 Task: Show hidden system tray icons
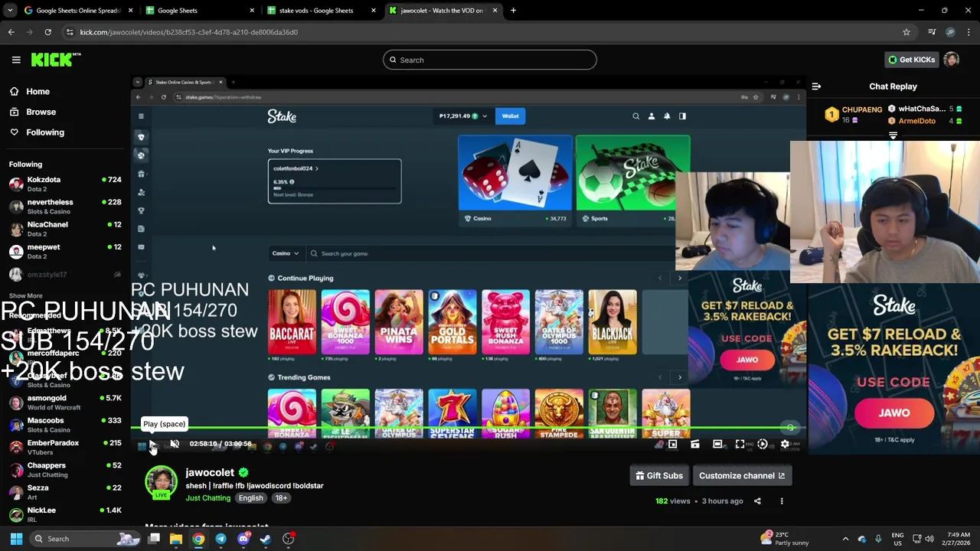coord(845,539)
